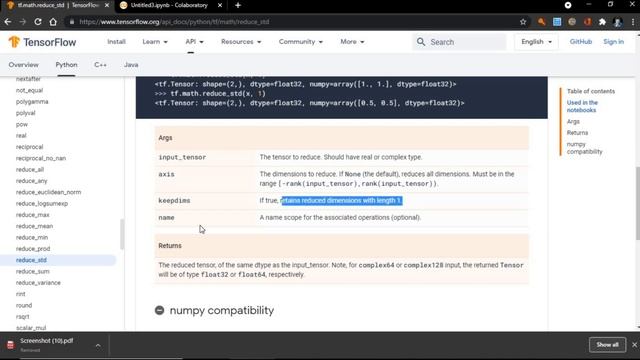640x360 pixels.
Task: Open the browser profile avatar
Action: pyautogui.click(x=618, y=22)
